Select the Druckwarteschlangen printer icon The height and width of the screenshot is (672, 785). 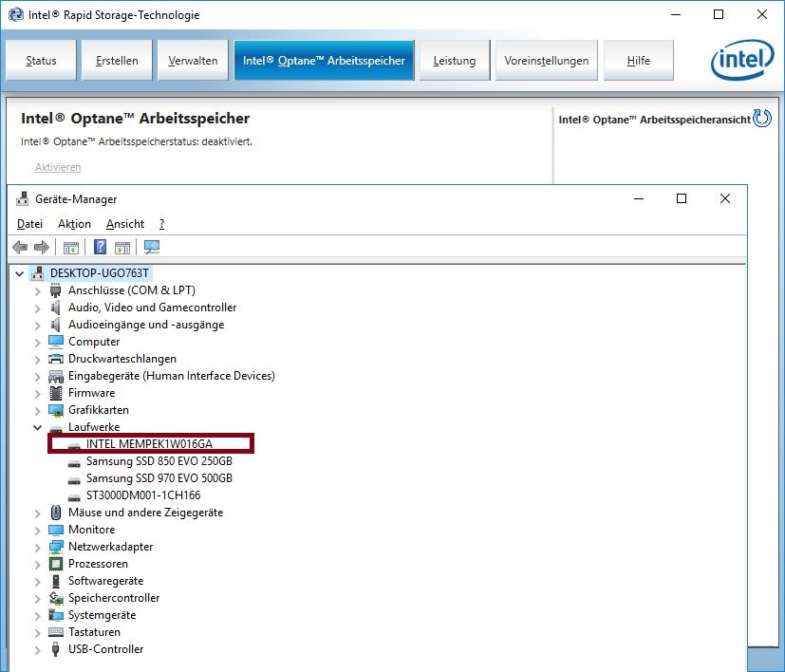[56, 359]
